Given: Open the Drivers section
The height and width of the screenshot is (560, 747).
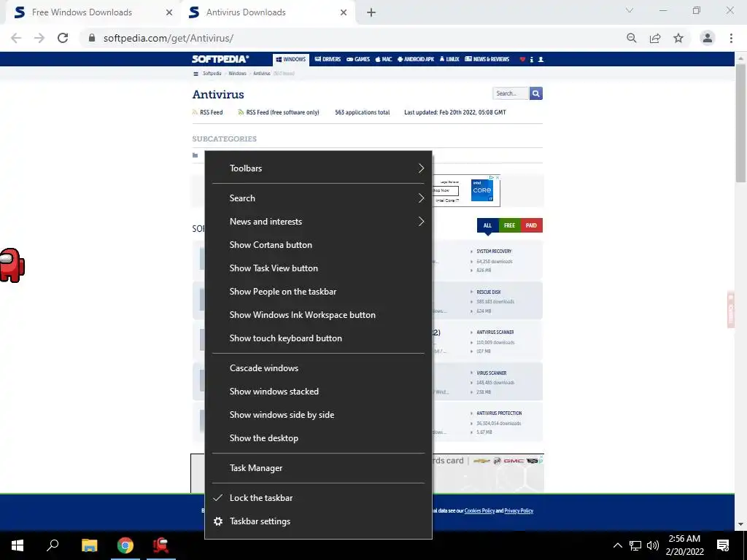Looking at the screenshot, I should [x=328, y=59].
